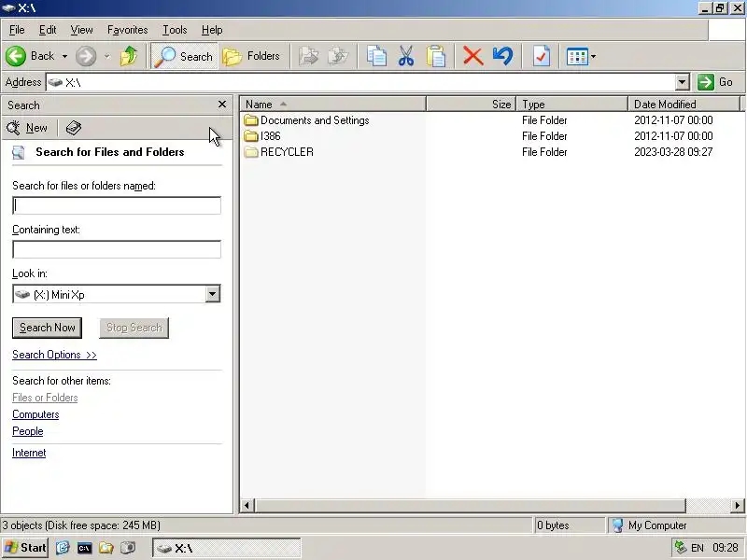Select the I386 folder
The image size is (747, 560).
pyautogui.click(x=262, y=136)
